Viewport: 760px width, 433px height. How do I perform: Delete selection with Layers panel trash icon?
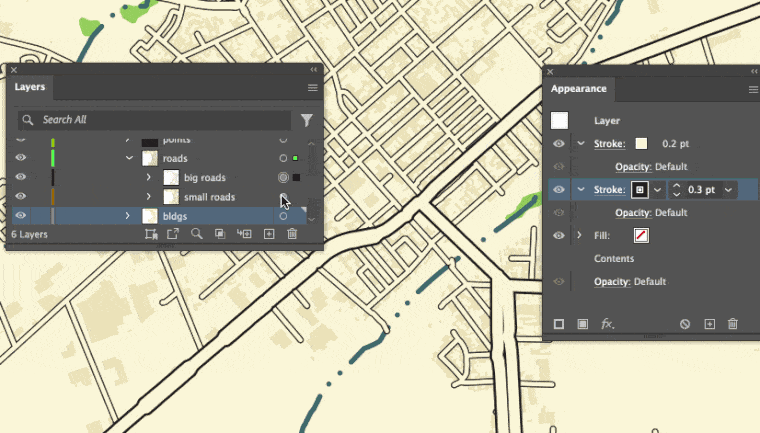click(x=292, y=234)
